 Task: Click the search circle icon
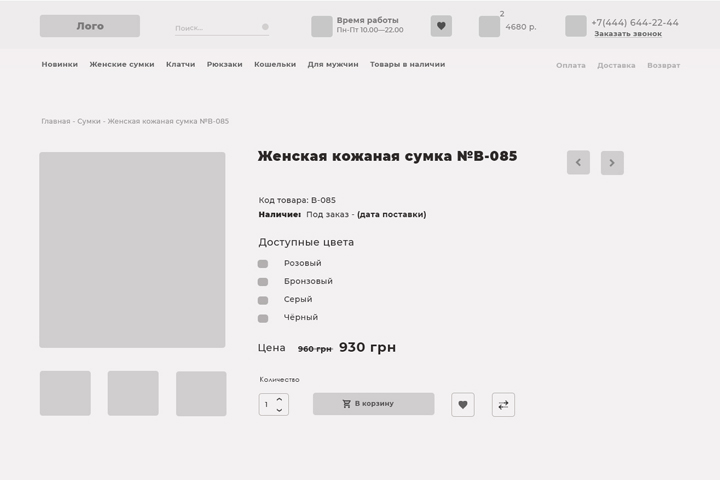[265, 27]
